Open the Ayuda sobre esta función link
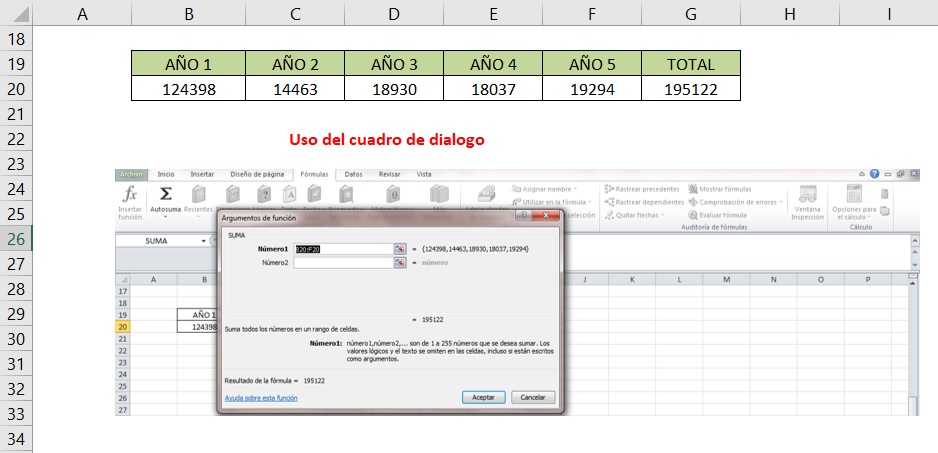The width and height of the screenshot is (938, 453). (261, 398)
